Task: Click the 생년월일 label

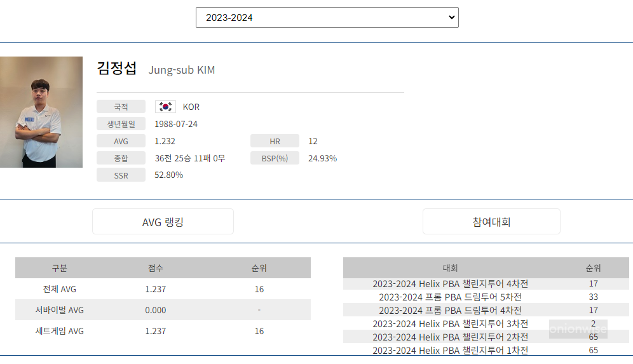Action: pos(121,124)
